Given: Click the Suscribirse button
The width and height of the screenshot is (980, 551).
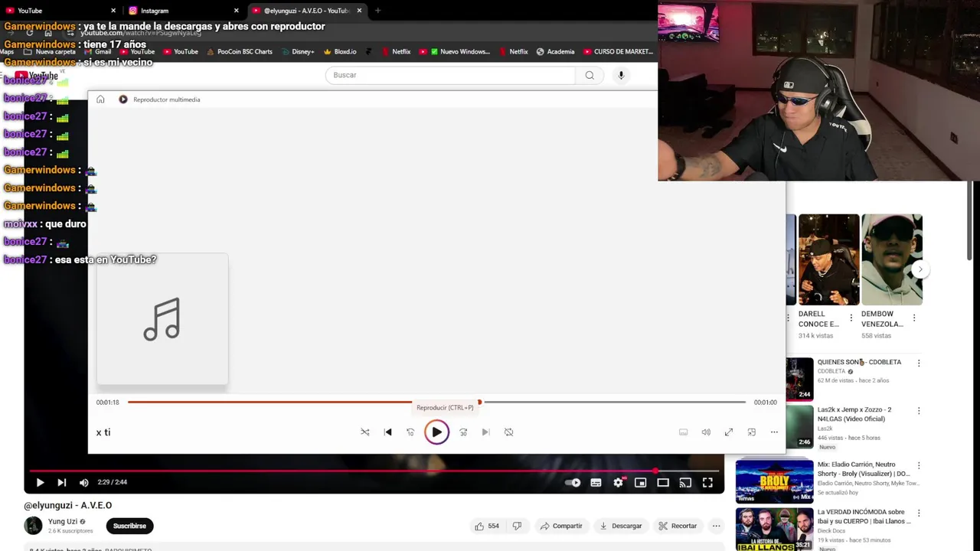Looking at the screenshot, I should pyautogui.click(x=129, y=526).
